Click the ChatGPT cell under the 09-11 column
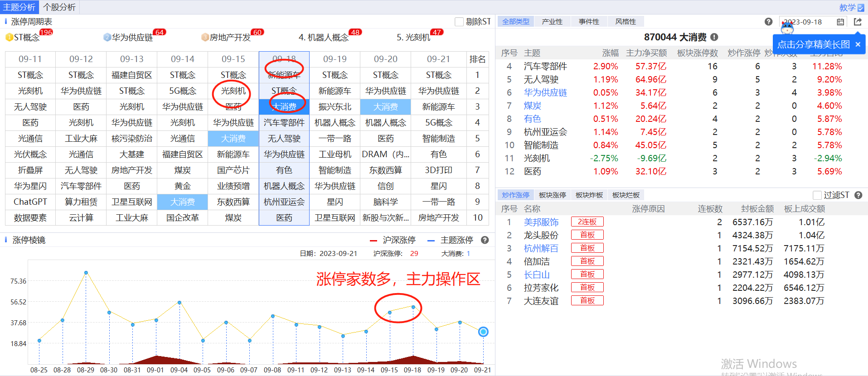The image size is (868, 376). pyautogui.click(x=30, y=202)
